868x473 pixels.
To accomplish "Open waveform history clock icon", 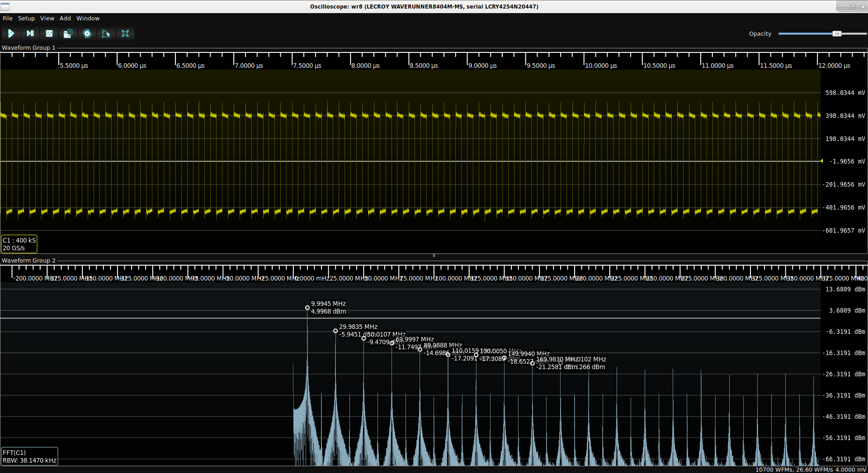I will (68, 33).
